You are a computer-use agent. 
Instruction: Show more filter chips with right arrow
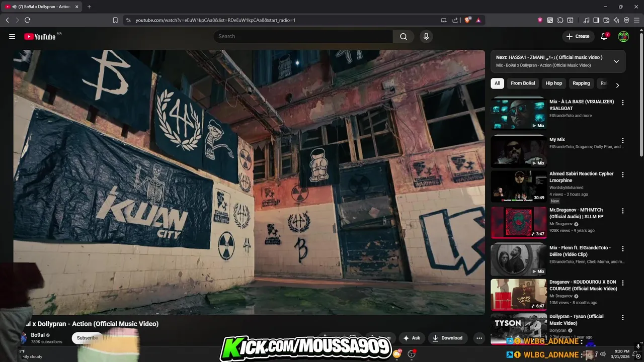point(617,85)
